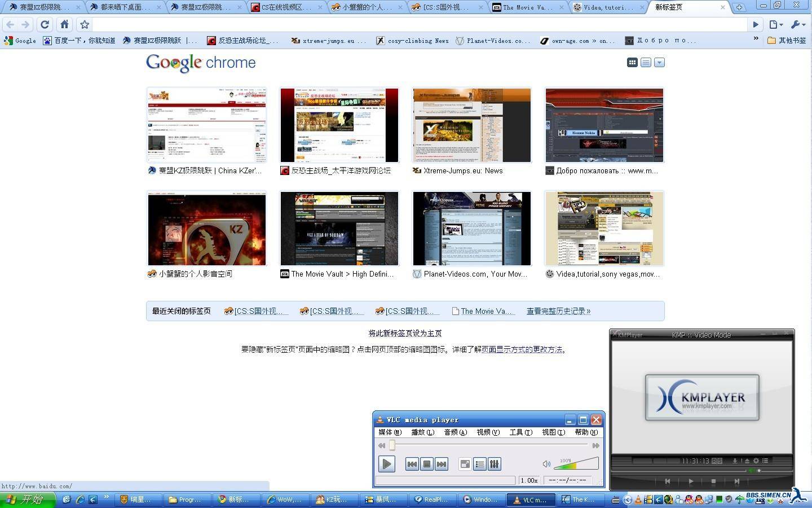Switch to Videa, tutori... tab
The image size is (812, 508).
tap(608, 7)
